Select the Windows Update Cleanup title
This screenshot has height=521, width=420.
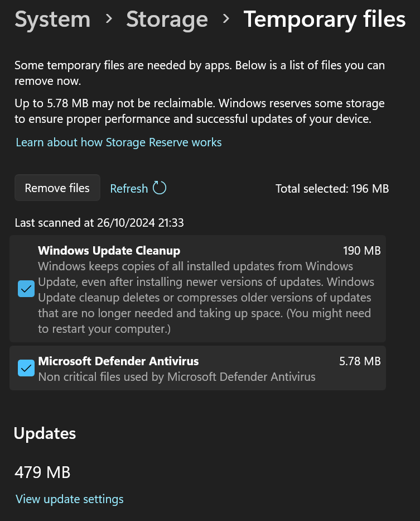click(109, 251)
